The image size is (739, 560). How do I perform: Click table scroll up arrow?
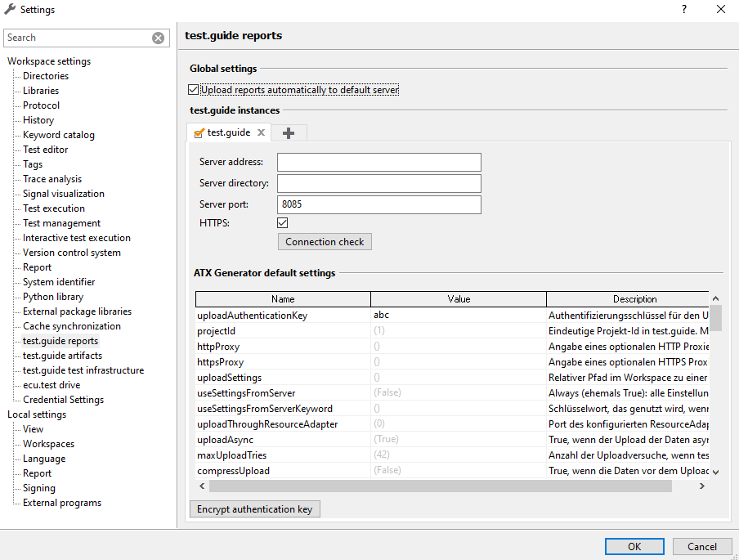click(x=715, y=298)
